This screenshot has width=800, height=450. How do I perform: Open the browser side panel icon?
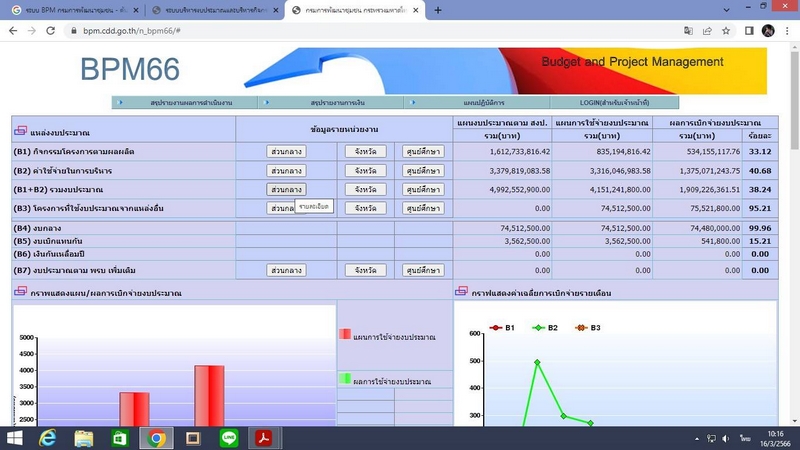point(749,31)
